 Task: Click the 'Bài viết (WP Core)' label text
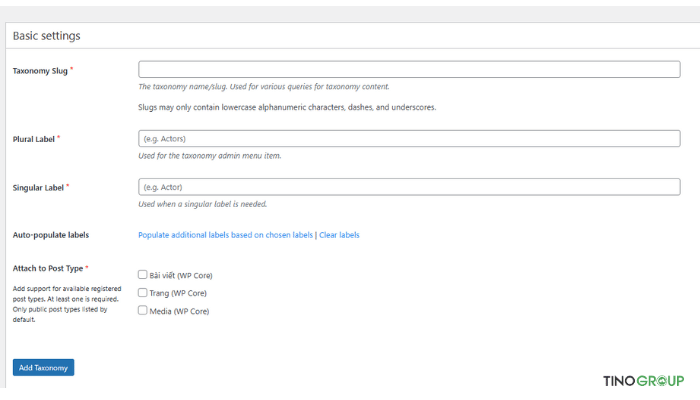(181, 275)
